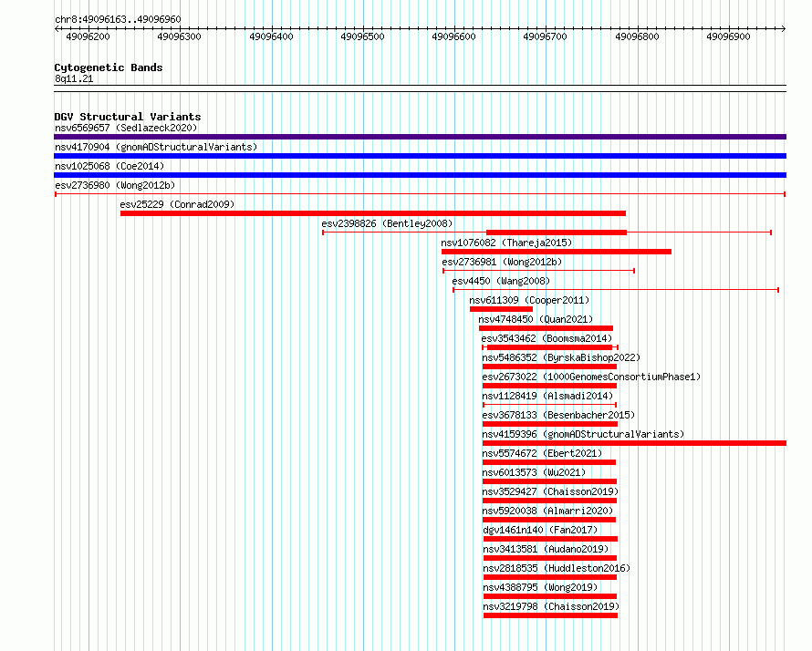Select the purple nsv6569657 variant bar
This screenshot has width=812, height=651.
point(420,137)
